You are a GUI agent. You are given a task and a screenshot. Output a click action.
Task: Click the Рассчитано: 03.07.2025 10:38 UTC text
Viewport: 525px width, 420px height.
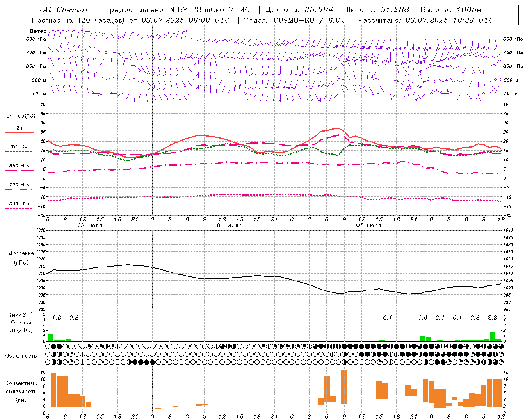(x=426, y=20)
